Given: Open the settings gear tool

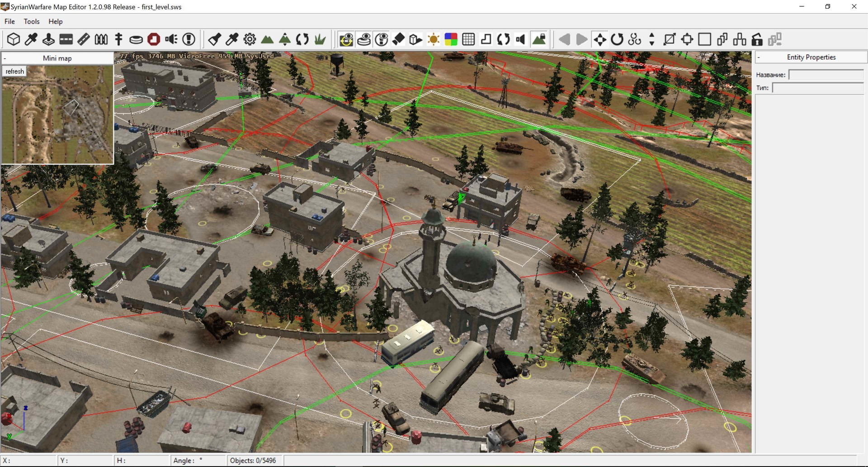Looking at the screenshot, I should coord(249,39).
